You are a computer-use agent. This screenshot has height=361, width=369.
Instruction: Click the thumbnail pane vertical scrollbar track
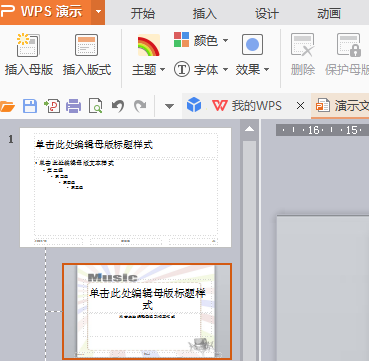[250, 250]
